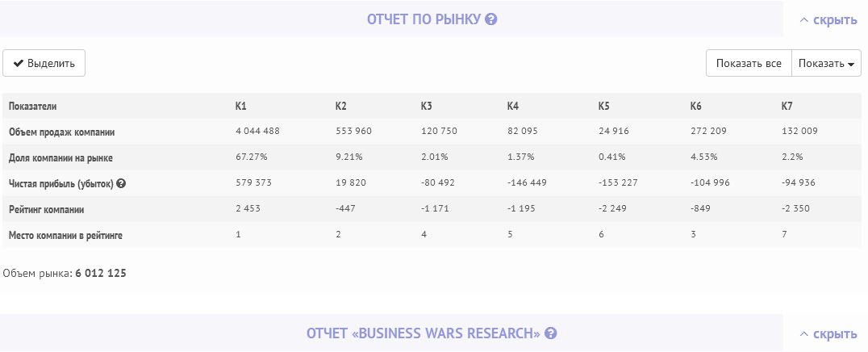Collapse Business Wars Research report via «скрыть»
Screen dimensions: 868x352
point(828,333)
